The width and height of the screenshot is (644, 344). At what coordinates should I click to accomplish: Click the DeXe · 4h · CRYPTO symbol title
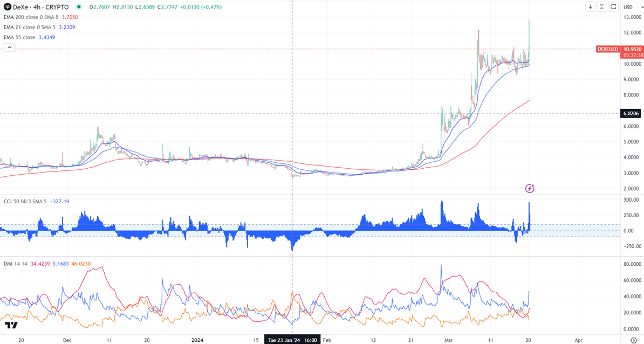40,7
